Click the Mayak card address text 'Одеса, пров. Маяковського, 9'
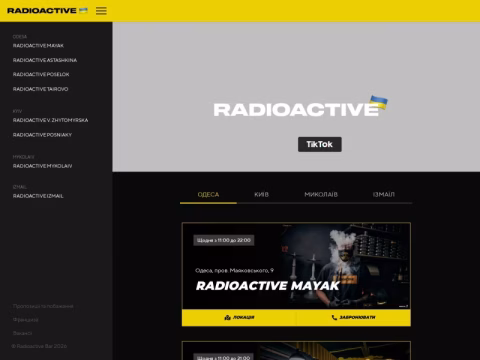The height and width of the screenshot is (360, 480). pos(234,270)
